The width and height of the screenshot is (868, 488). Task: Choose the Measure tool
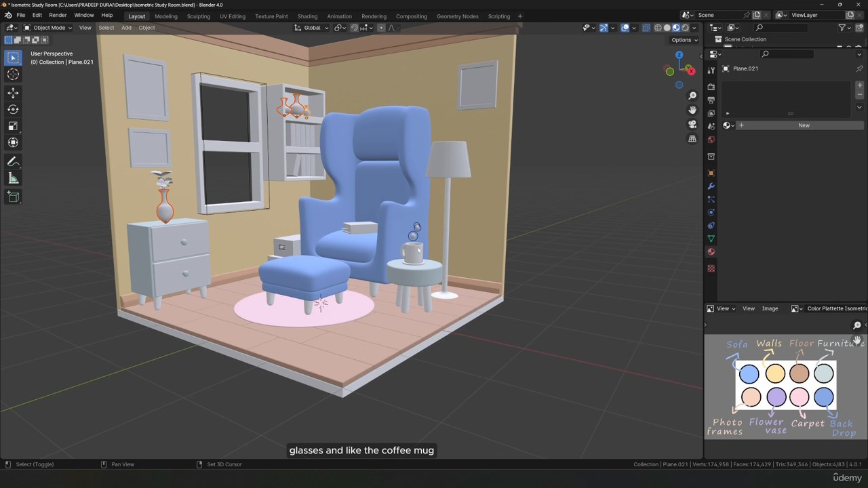[x=13, y=178]
